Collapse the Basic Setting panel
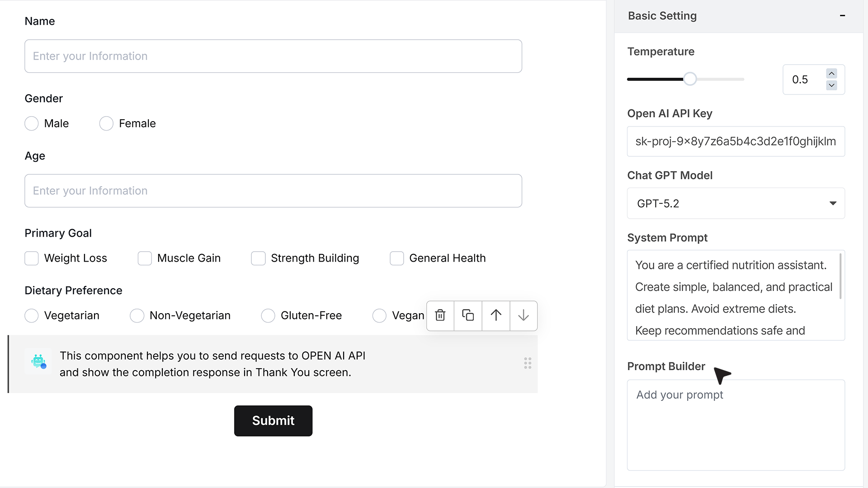Image resolution: width=868 pixels, height=488 pixels. coord(842,16)
